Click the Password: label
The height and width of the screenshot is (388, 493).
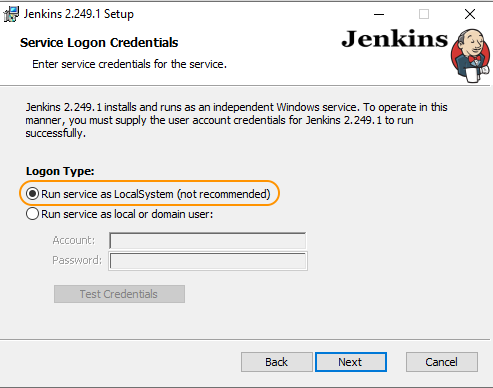pyautogui.click(x=77, y=260)
